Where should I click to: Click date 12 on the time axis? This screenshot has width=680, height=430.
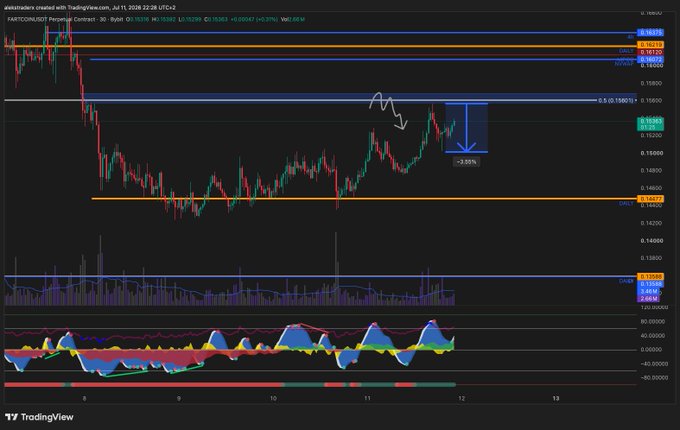click(461, 398)
